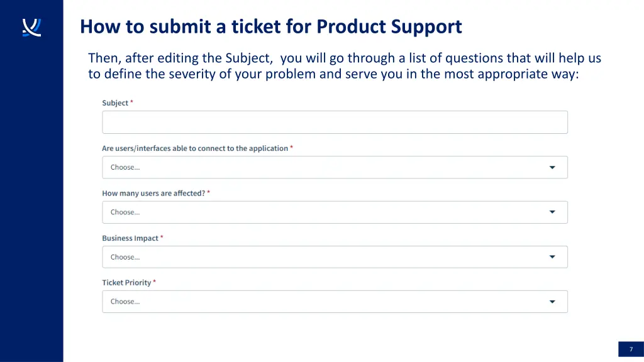Click the "Are users/interfaces able to connect" label
This screenshot has width=644, height=362.
point(195,148)
